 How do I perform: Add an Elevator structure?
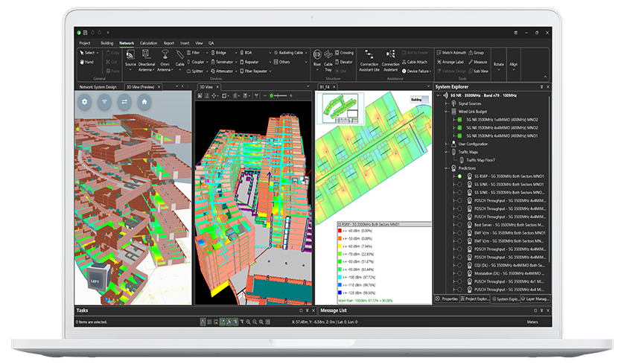344,62
